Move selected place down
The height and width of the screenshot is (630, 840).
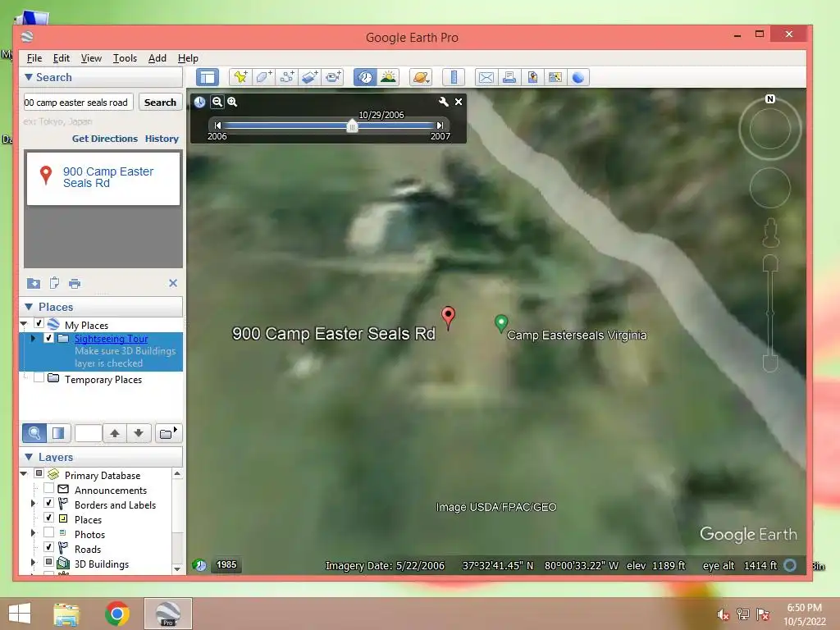pos(138,433)
